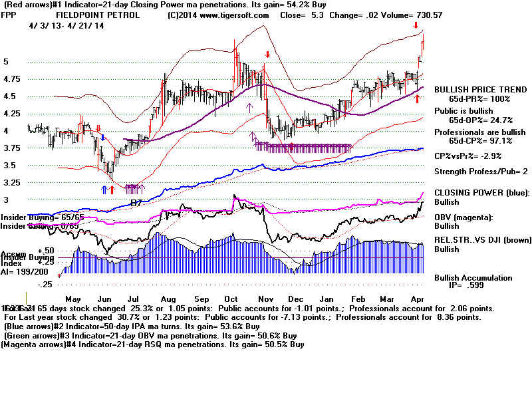Click Bullish status under REL.STR..VS DJI
The width and height of the screenshot is (532, 399).
(446, 249)
